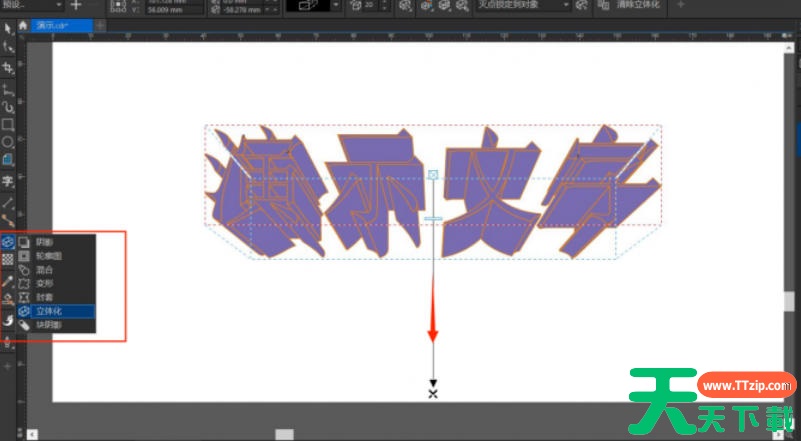Screen dimensions: 801x441
Task: Select the Shape tool
Action: 8,48
